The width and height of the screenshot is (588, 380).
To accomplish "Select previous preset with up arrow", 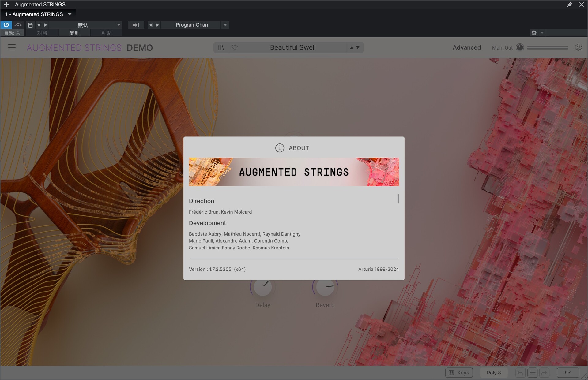I will point(352,47).
